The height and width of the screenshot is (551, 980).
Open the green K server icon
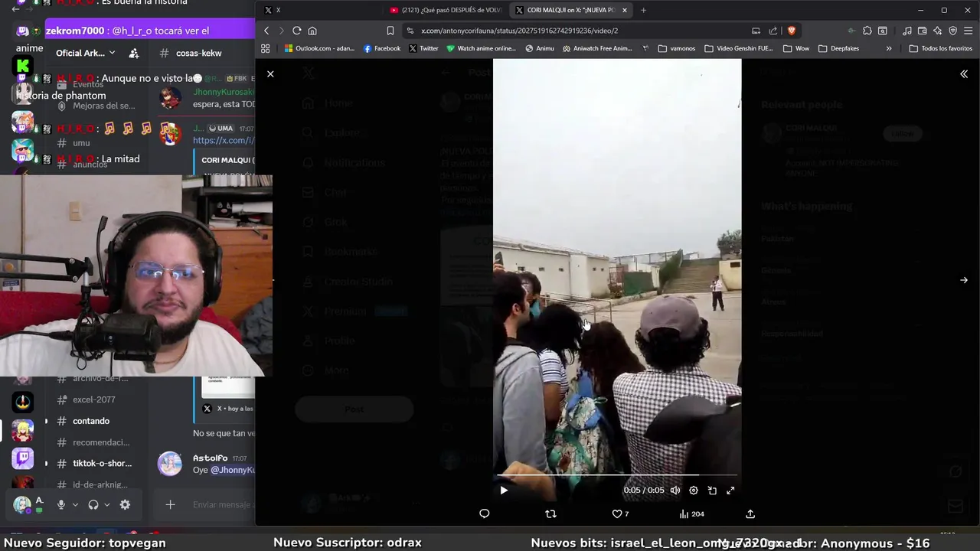point(23,66)
